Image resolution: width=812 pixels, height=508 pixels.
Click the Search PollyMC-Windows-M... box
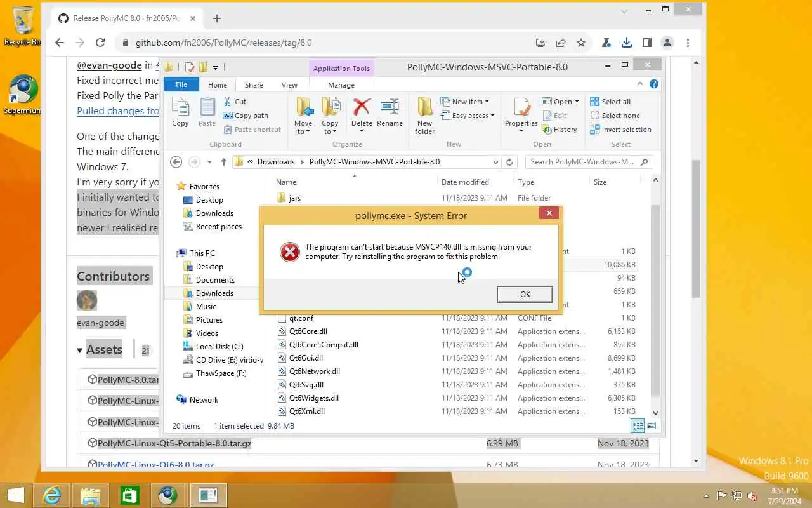tap(588, 162)
